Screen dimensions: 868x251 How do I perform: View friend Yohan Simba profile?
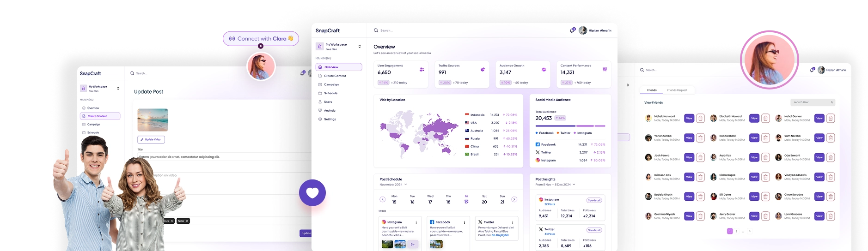click(x=689, y=138)
